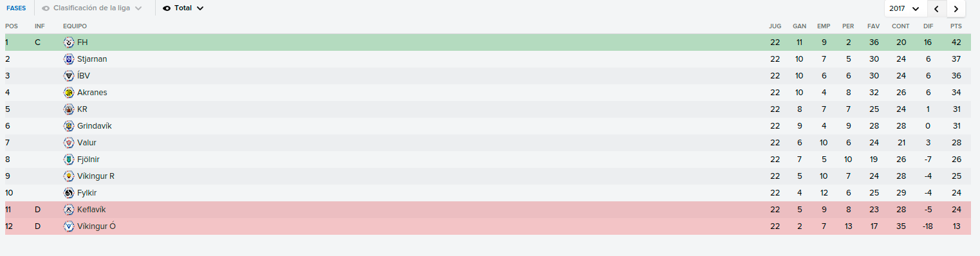Screen dimensions: 980x256
Task: Toggle the eye icon beside Total
Action: pyautogui.click(x=167, y=8)
